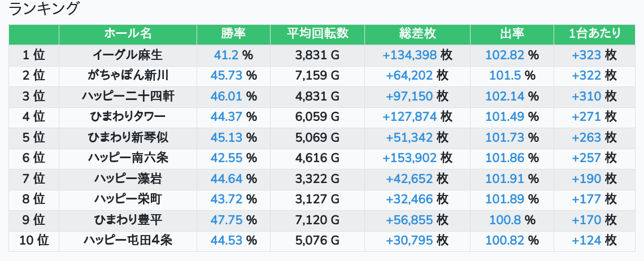The image size is (644, 261).
Task: Open the がちゃぽん新川 hall entry
Action: [128, 75]
